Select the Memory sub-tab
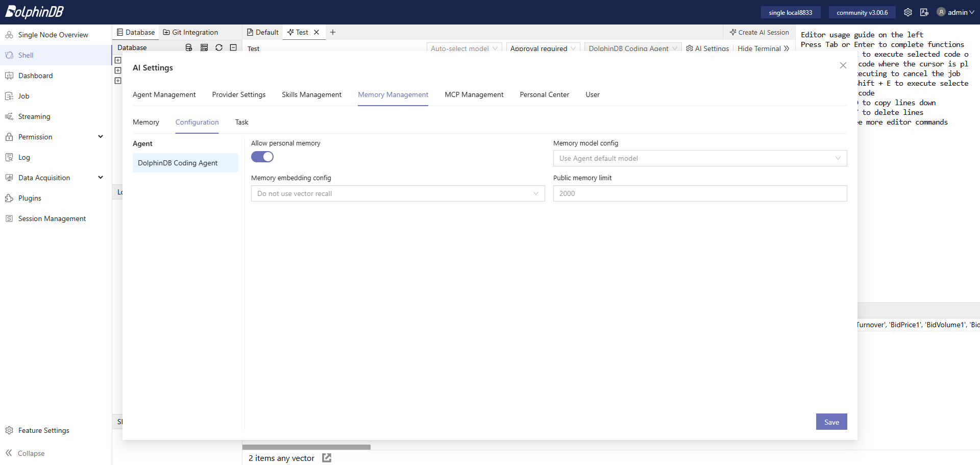This screenshot has height=465, width=980. (146, 122)
